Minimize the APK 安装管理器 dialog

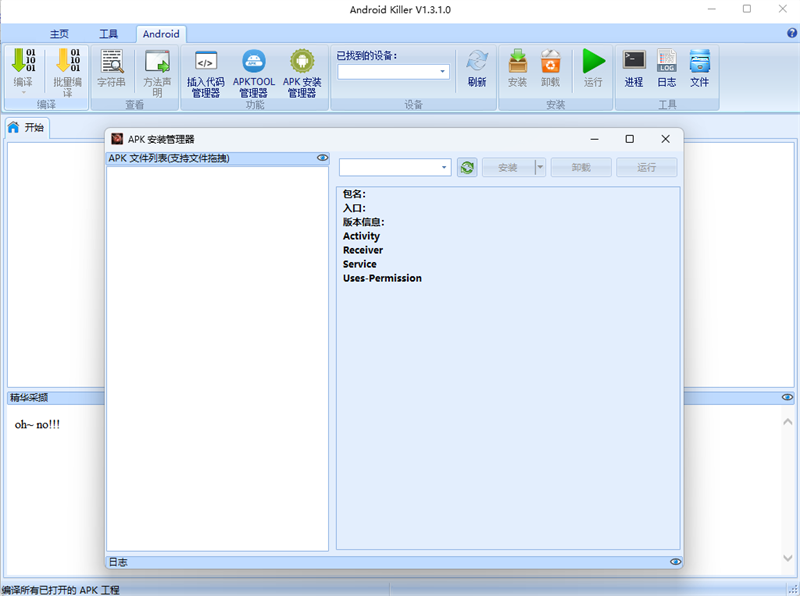tap(594, 139)
